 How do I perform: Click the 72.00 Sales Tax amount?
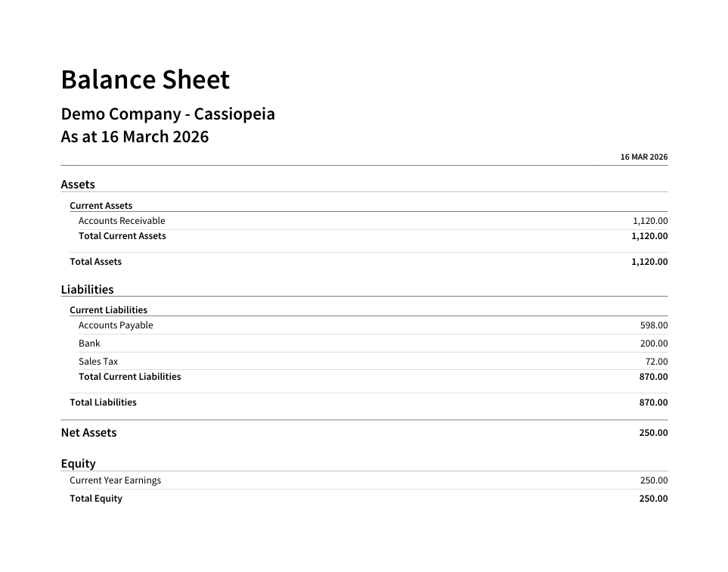coord(656,362)
